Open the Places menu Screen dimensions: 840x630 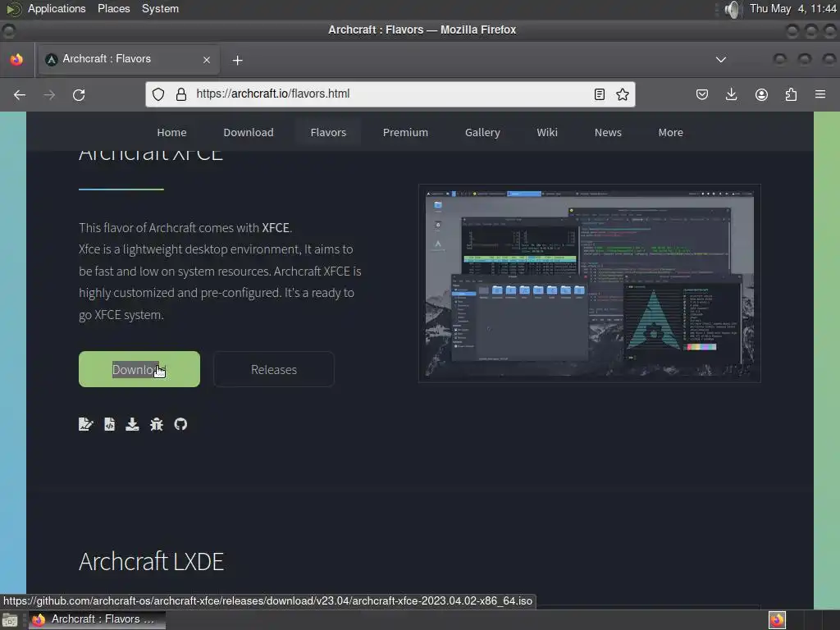click(x=113, y=8)
